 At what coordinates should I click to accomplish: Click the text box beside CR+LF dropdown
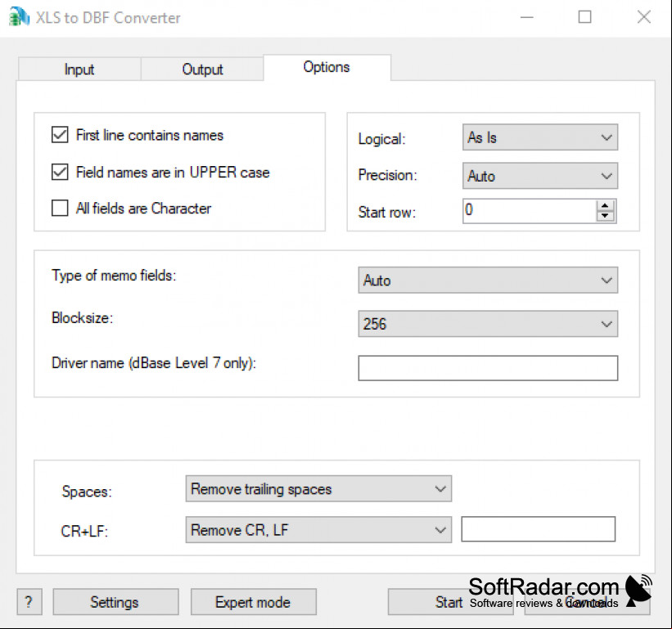539,529
